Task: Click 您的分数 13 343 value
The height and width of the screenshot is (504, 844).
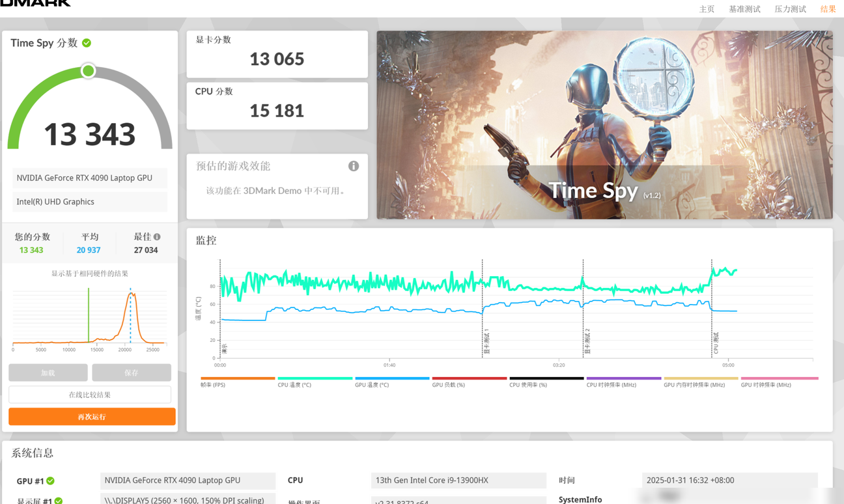Action: [31, 250]
